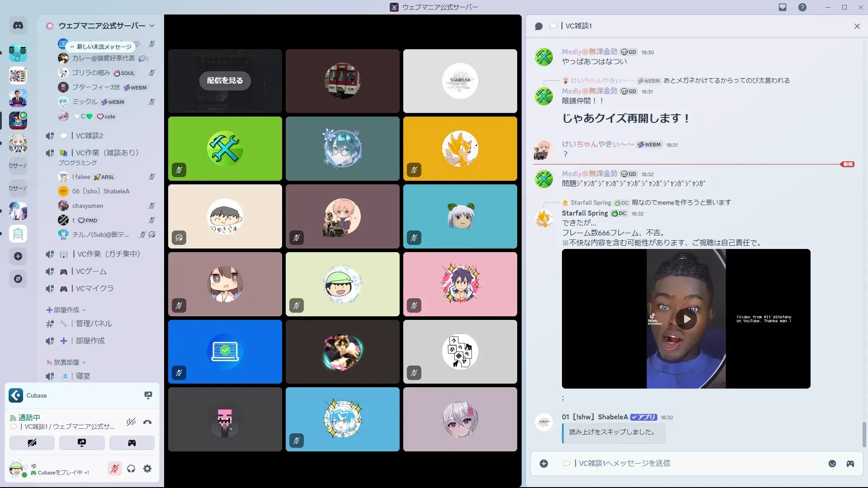This screenshot has height=488, width=868.
Task: Join the VCゲーム voice channel
Action: (x=91, y=272)
